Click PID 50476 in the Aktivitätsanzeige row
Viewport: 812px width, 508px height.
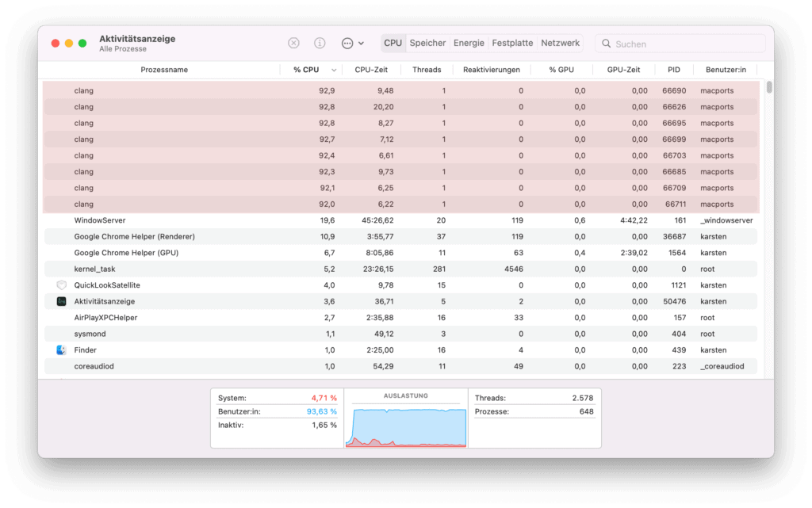tap(674, 301)
